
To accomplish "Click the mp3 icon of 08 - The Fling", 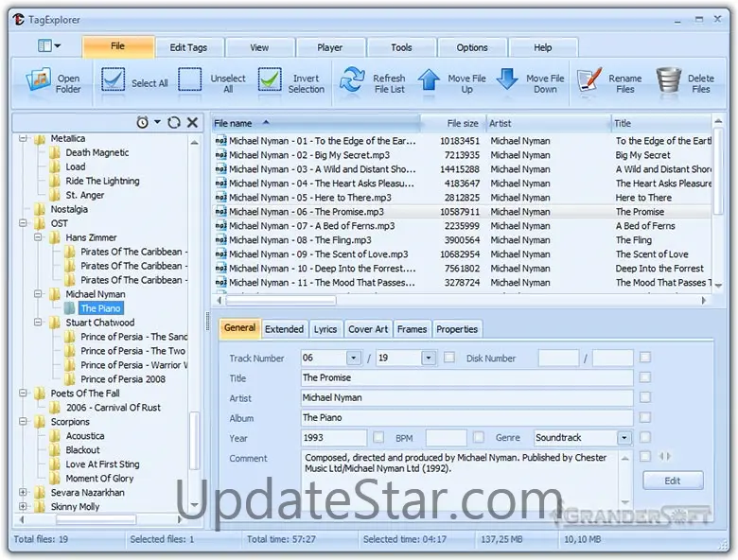I will pyautogui.click(x=220, y=240).
